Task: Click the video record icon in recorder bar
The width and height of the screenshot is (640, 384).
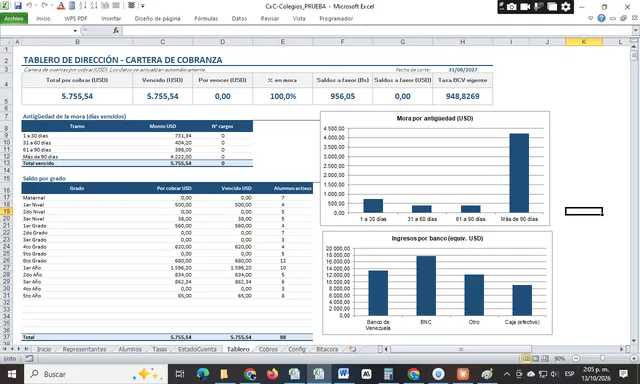Action: tap(525, 7)
